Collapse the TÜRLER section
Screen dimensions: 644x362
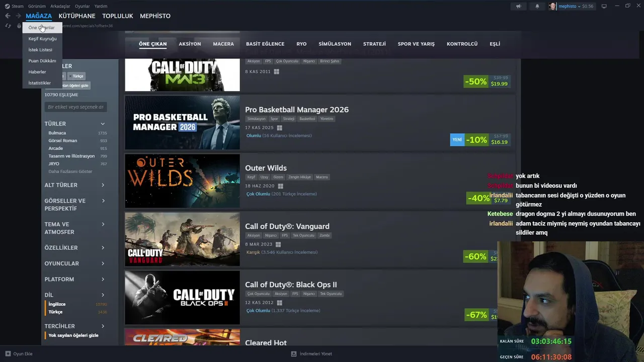103,124
